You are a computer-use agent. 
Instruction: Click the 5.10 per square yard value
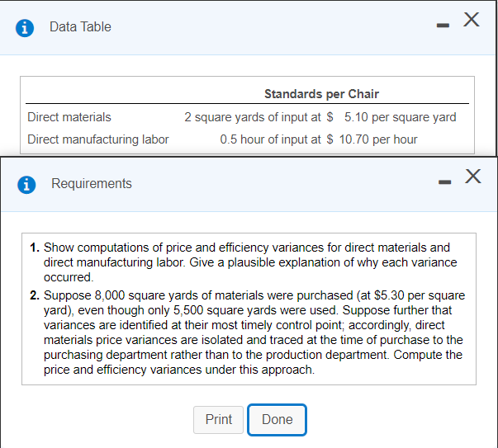point(400,117)
